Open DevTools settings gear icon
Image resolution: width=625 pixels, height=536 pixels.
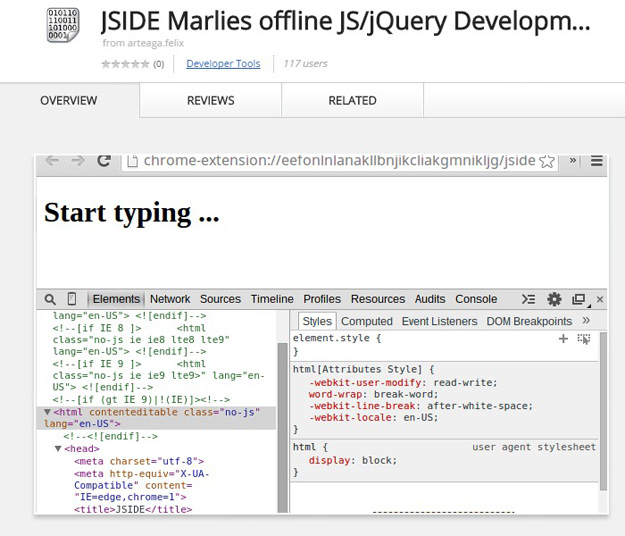click(x=554, y=299)
